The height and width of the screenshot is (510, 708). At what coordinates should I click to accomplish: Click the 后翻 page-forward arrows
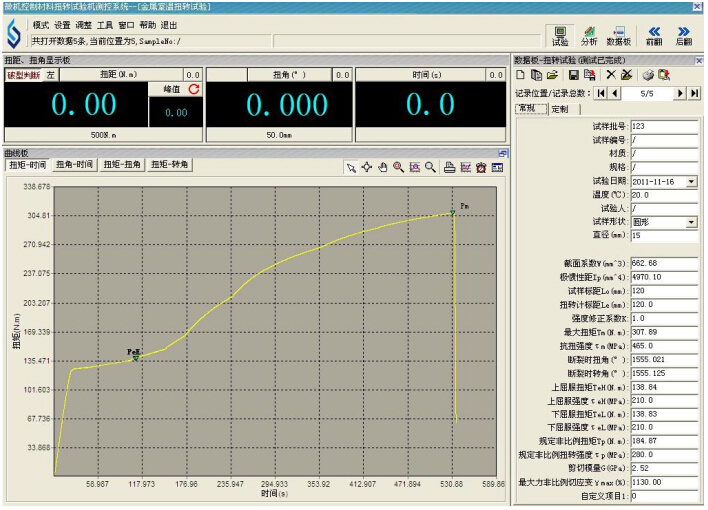pos(684,36)
